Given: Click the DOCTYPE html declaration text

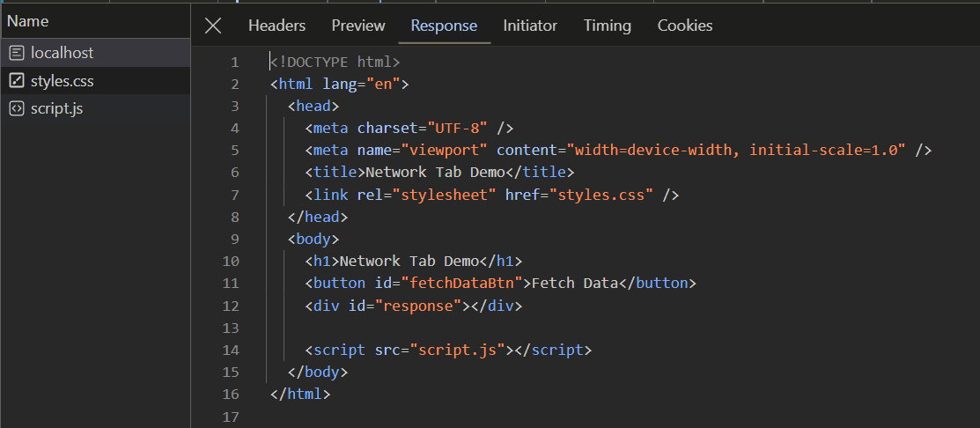Looking at the screenshot, I should (x=335, y=62).
